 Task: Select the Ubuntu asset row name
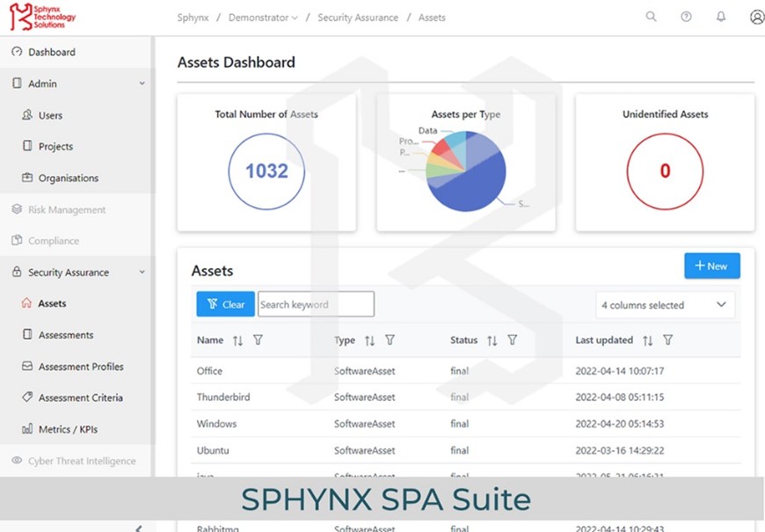(213, 450)
